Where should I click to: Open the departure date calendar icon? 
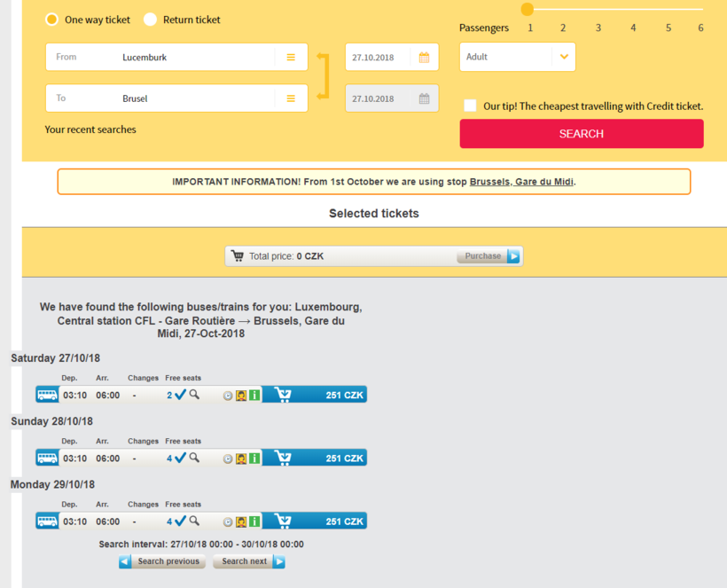click(x=424, y=58)
